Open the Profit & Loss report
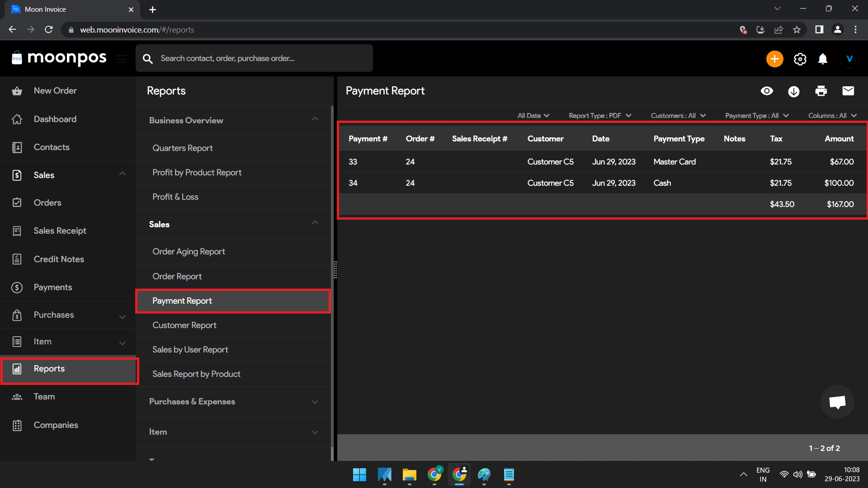Screen dimensions: 868x488 pyautogui.click(x=175, y=197)
